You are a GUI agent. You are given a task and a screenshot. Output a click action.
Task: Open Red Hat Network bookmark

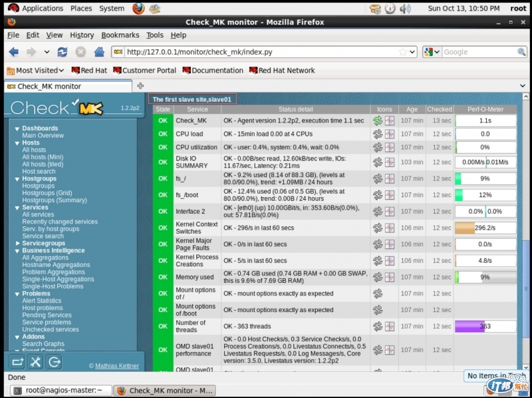[282, 71]
